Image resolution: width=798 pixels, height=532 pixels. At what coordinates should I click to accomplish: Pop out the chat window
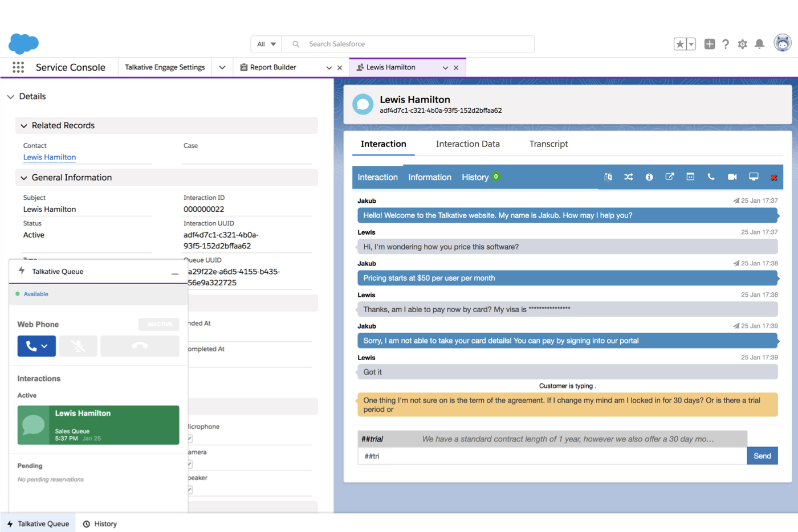670,177
